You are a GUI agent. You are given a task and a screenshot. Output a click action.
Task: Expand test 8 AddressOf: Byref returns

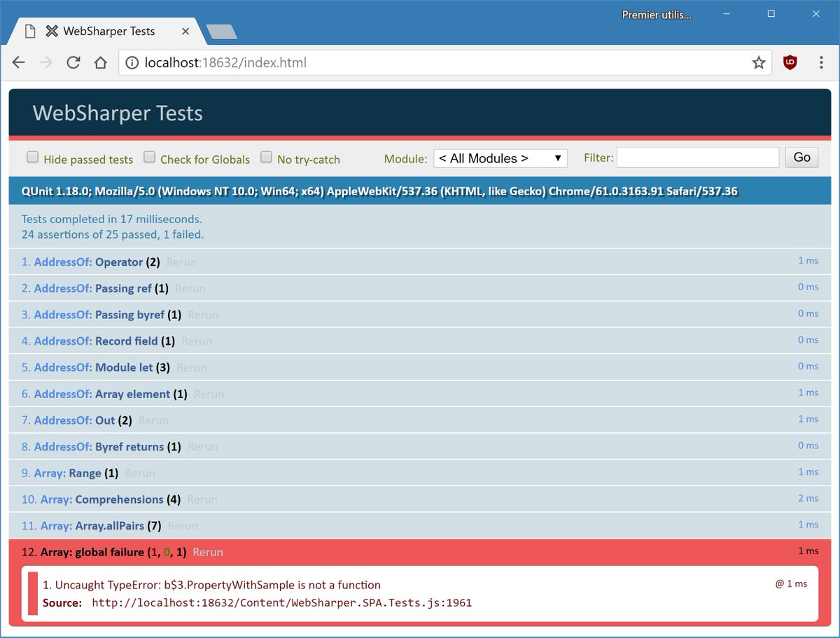[x=101, y=446]
